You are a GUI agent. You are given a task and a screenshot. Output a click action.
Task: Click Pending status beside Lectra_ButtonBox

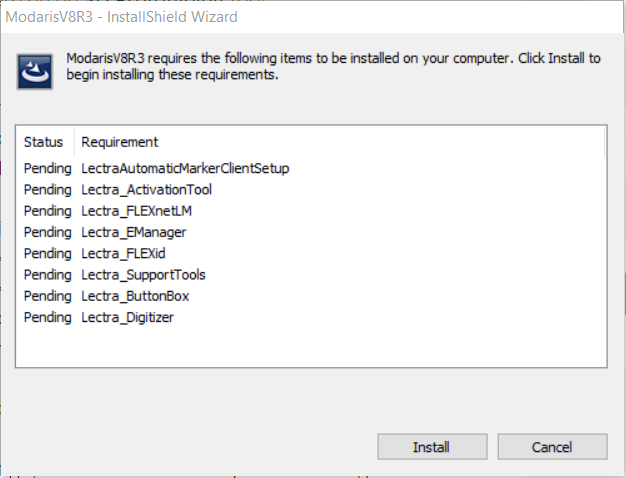(48, 296)
